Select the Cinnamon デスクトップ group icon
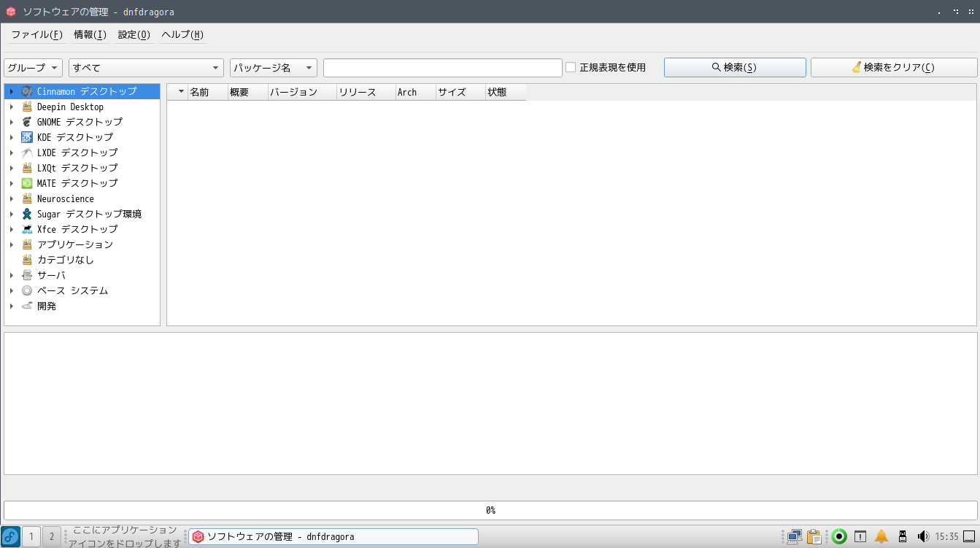 [x=27, y=91]
